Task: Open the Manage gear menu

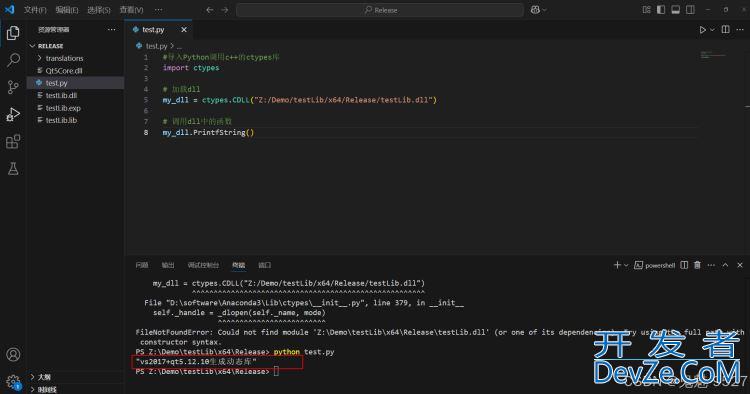Action: point(13,382)
